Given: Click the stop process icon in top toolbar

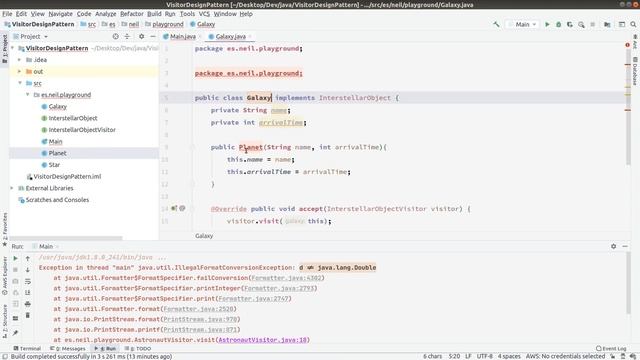Looking at the screenshot, I should 593,24.
